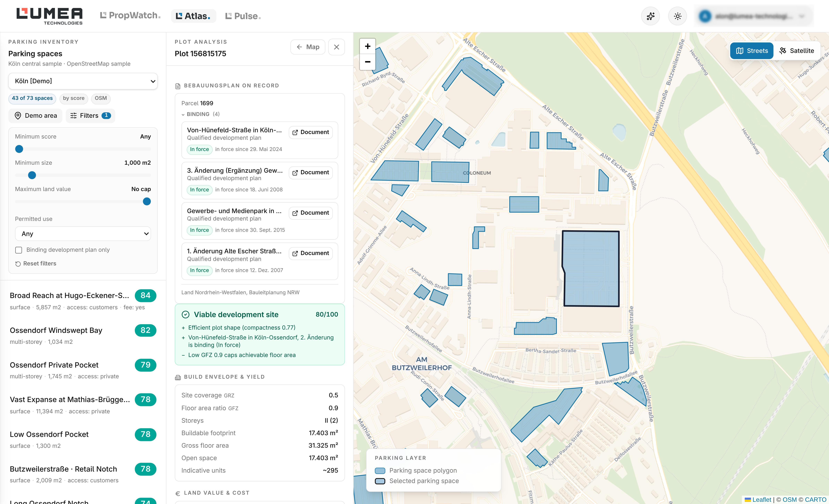Viewport: 829px width, 504px height.
Task: Open the Filters panel button
Action: pos(90,116)
